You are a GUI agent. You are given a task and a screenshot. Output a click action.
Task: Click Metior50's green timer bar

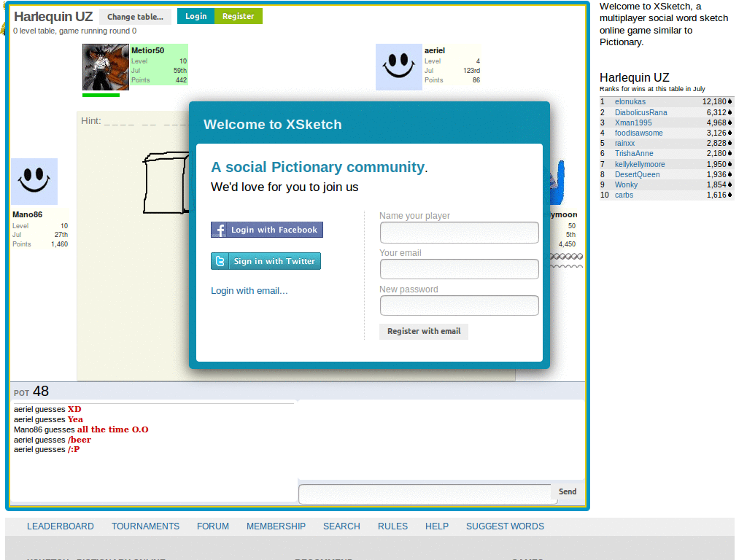coord(101,96)
